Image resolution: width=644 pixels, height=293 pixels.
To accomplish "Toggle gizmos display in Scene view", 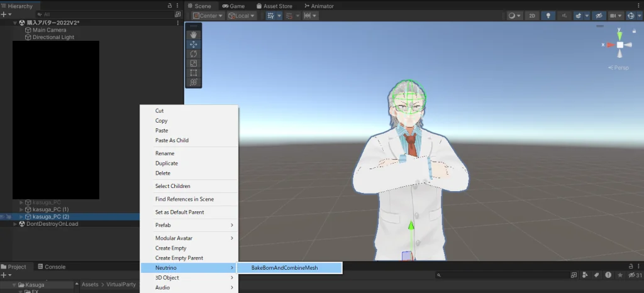I will (x=631, y=16).
